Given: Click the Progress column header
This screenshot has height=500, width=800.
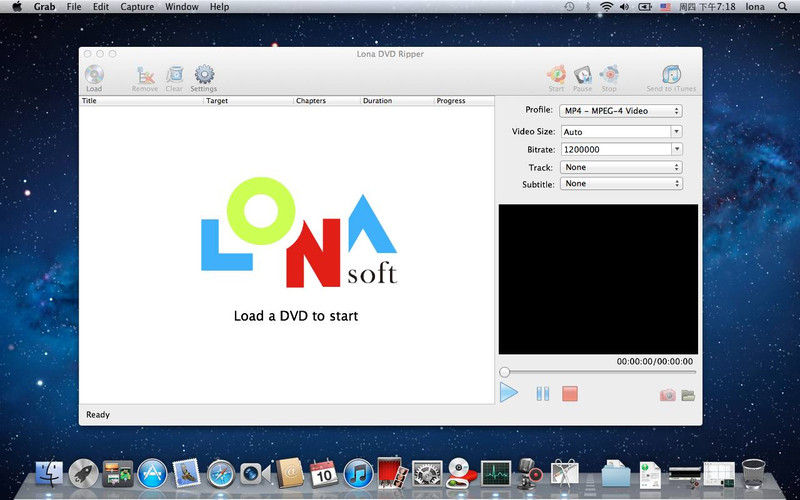Looking at the screenshot, I should coord(464,101).
